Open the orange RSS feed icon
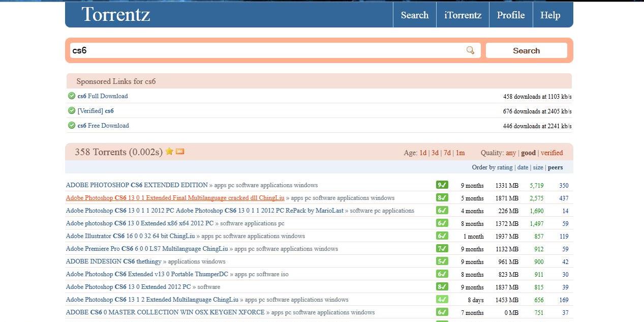The width and height of the screenshot is (644, 322). coord(180,151)
